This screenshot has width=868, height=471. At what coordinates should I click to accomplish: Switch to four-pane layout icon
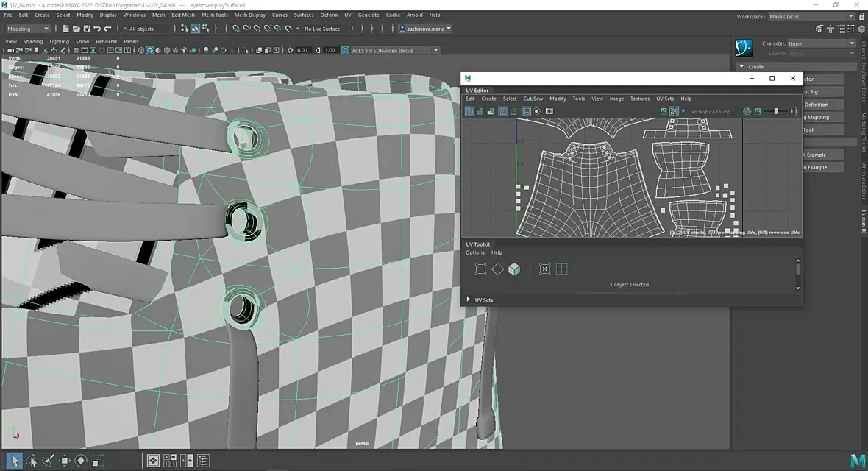(x=170, y=461)
